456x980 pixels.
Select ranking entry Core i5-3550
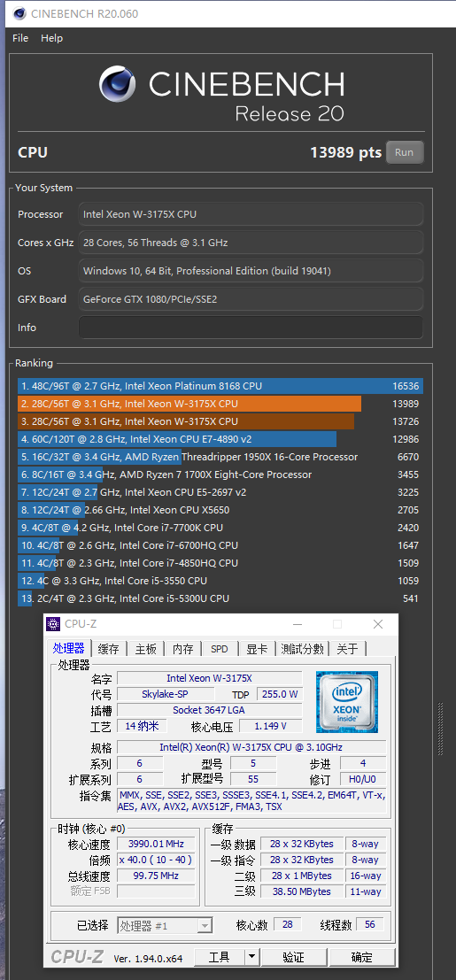(x=220, y=581)
